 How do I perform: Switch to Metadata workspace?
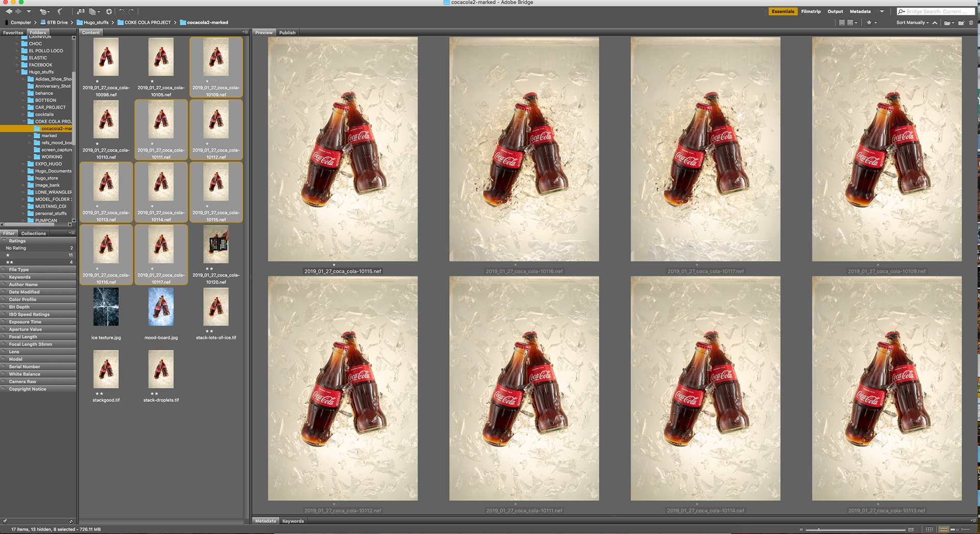(860, 11)
